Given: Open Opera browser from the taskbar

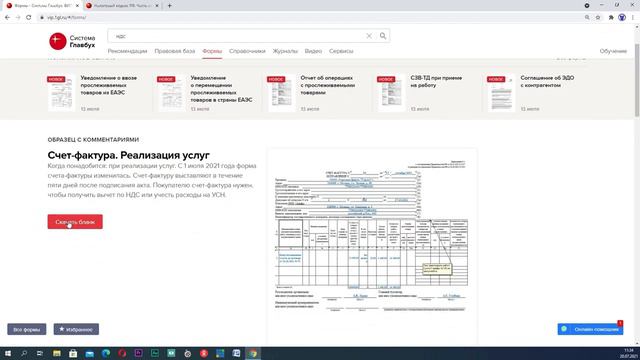Looking at the screenshot, I should [x=122, y=353].
